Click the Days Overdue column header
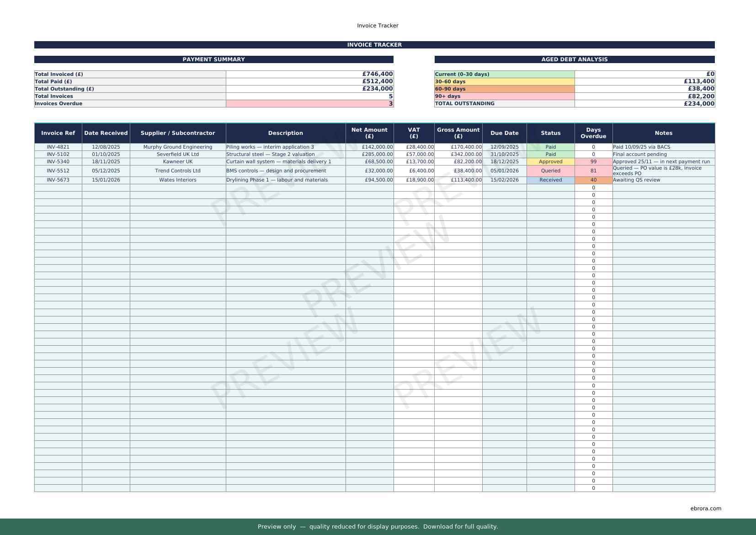 (x=593, y=133)
